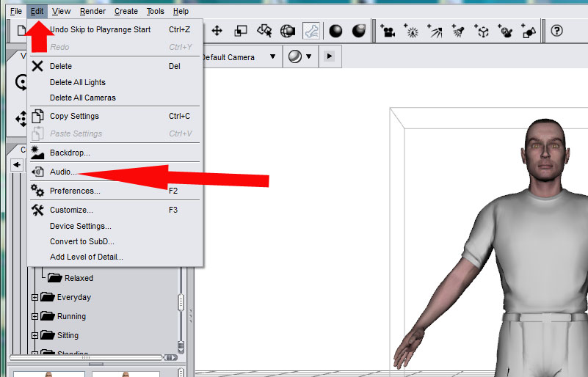Create a new camera from the toolbar
The height and width of the screenshot is (377, 588).
[388, 31]
